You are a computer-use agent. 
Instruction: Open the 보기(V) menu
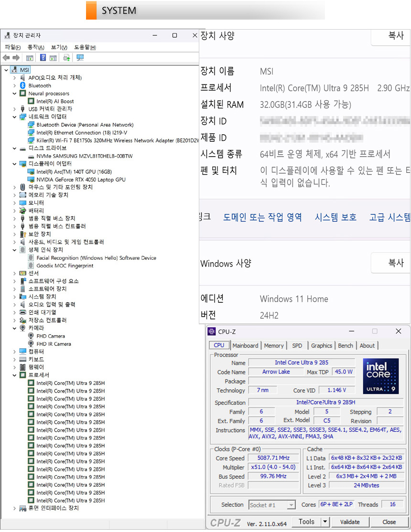click(x=59, y=47)
